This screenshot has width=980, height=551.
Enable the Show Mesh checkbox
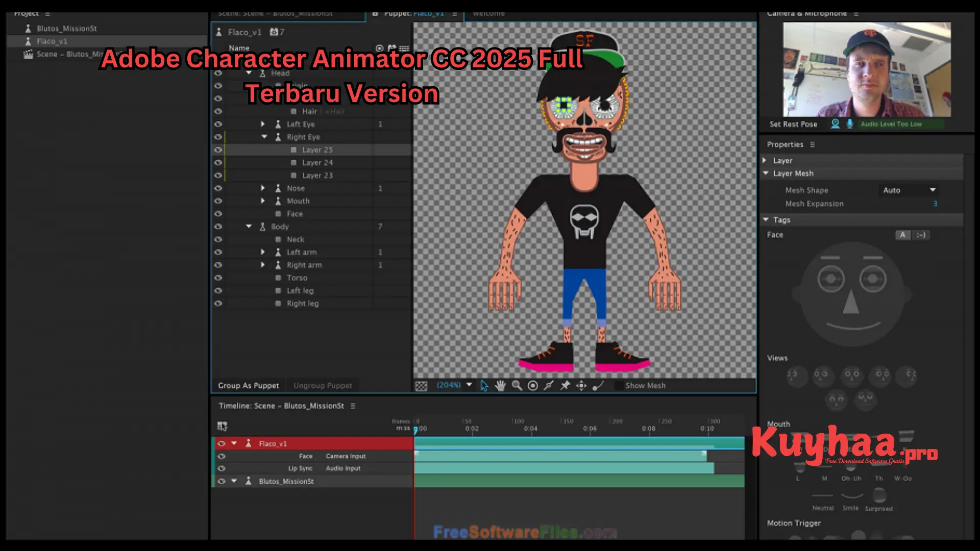(618, 386)
